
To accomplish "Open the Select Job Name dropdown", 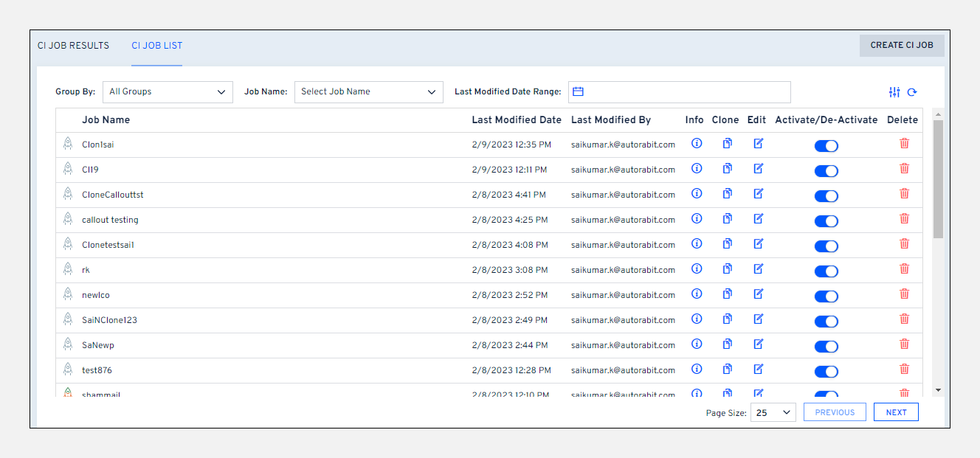I will coord(368,91).
